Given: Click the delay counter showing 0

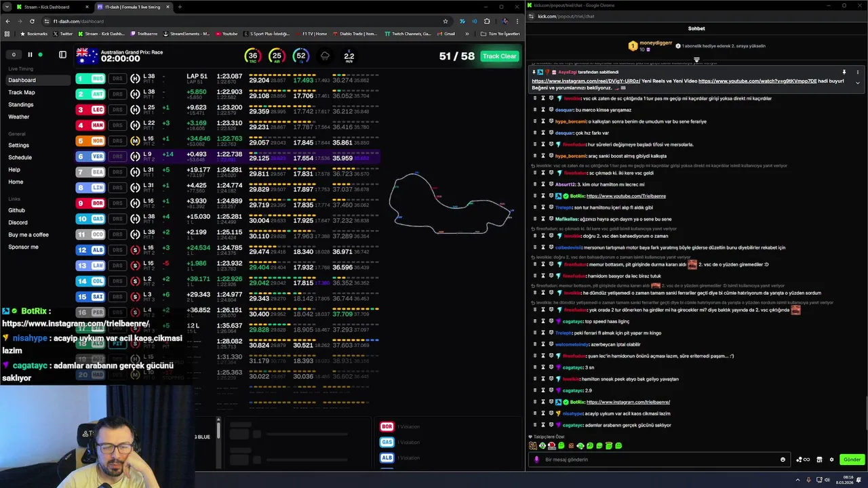Looking at the screenshot, I should (x=14, y=55).
